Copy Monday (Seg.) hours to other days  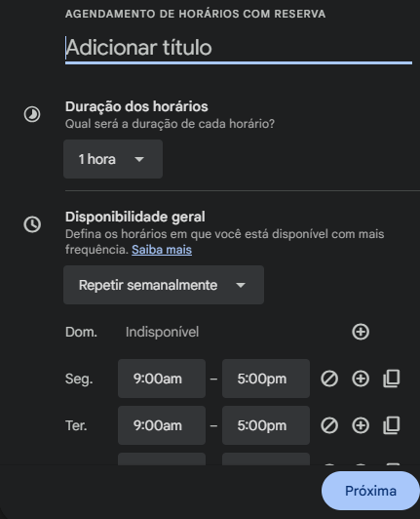392,379
